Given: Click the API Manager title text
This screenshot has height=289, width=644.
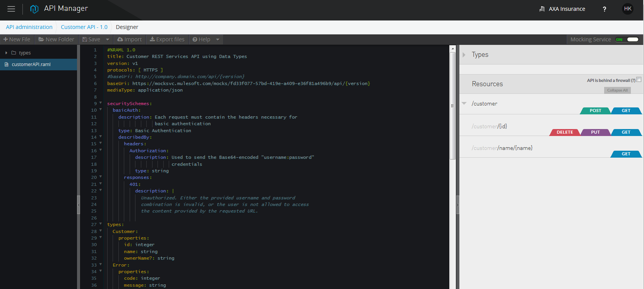Looking at the screenshot, I should tap(66, 8).
